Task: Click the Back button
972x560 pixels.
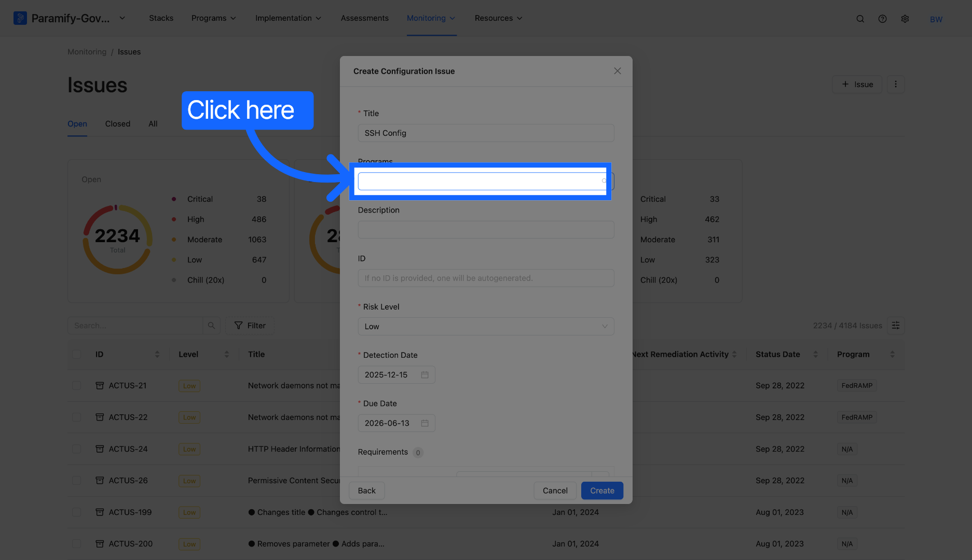Action: tap(367, 491)
